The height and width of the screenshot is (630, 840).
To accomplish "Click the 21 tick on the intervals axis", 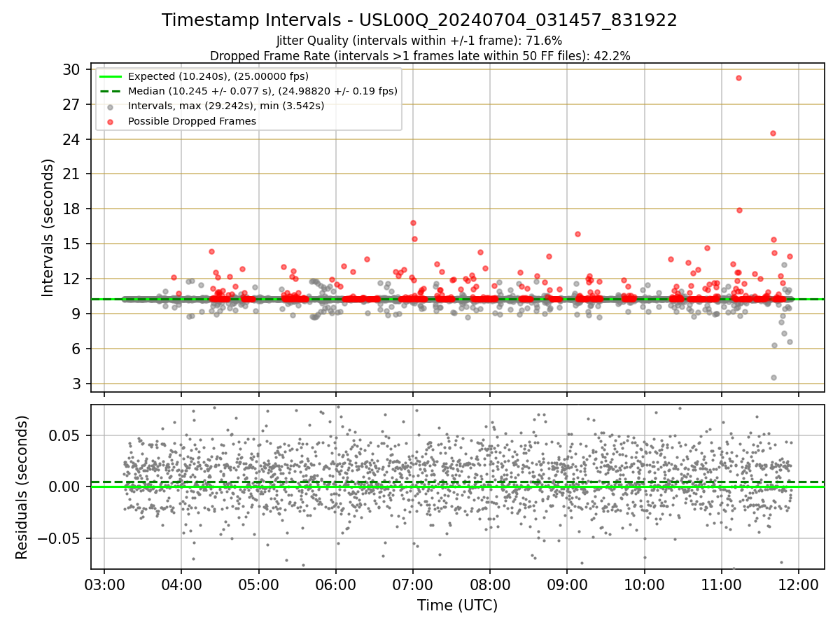I will pyautogui.click(x=71, y=174).
